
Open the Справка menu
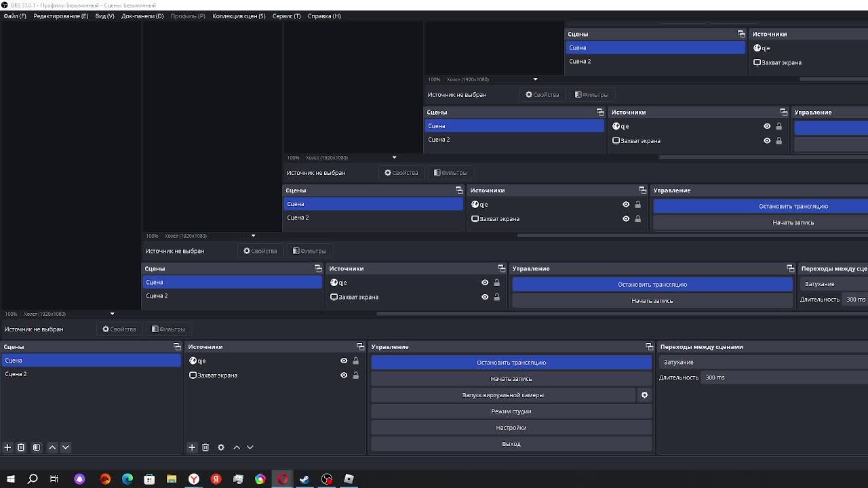[324, 16]
